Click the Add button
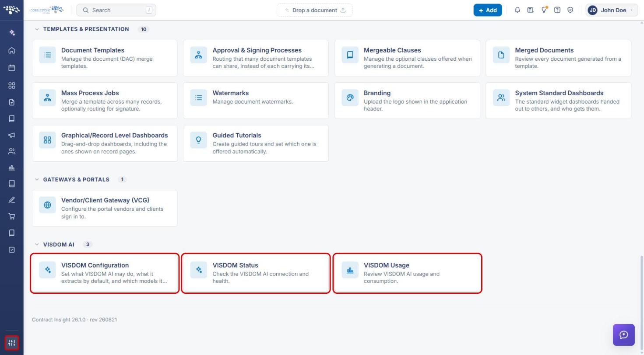644x355 pixels. 488,10
